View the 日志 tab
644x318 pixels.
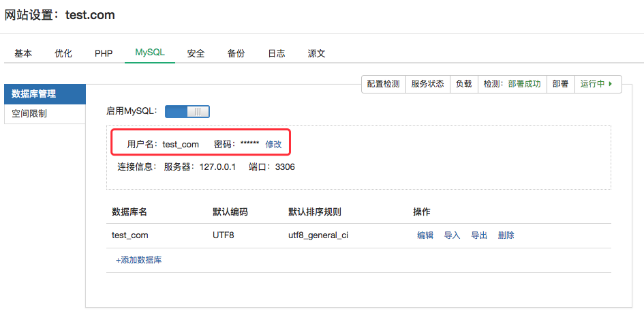coord(276,53)
